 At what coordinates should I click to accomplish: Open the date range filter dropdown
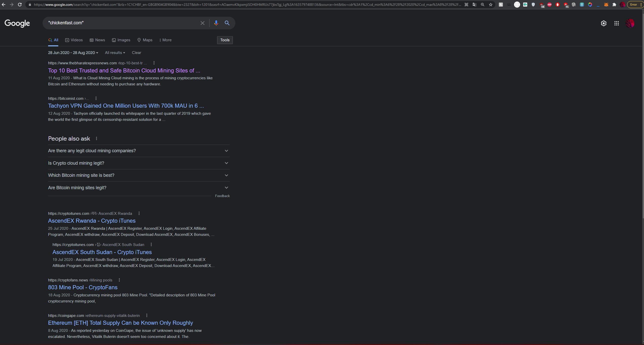pos(73,53)
